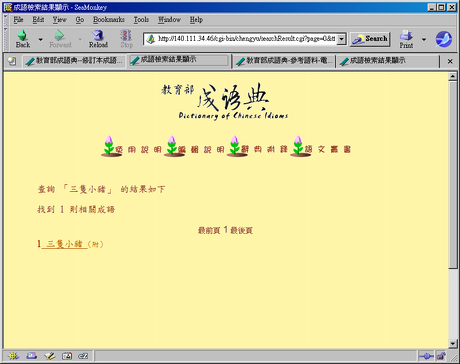The image size is (460, 364).
Task: Open the 語文叢書 link
Action: coord(328,149)
